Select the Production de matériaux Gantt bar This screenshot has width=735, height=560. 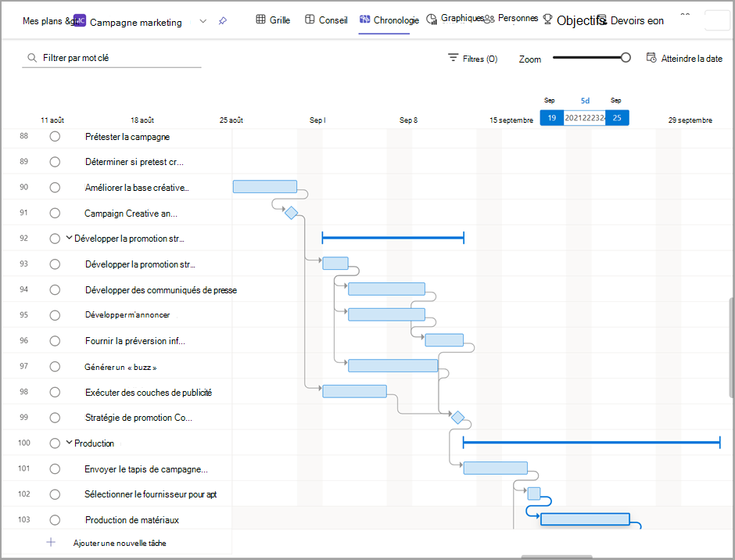pos(585,519)
